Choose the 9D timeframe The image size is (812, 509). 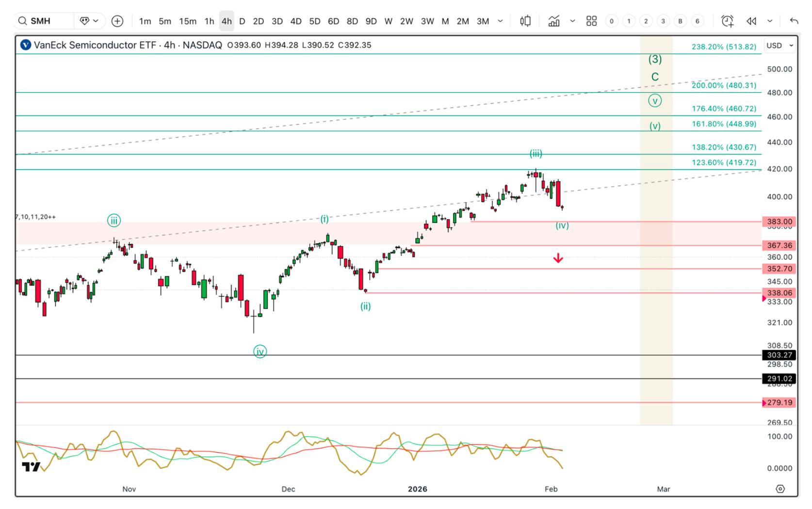tap(371, 21)
